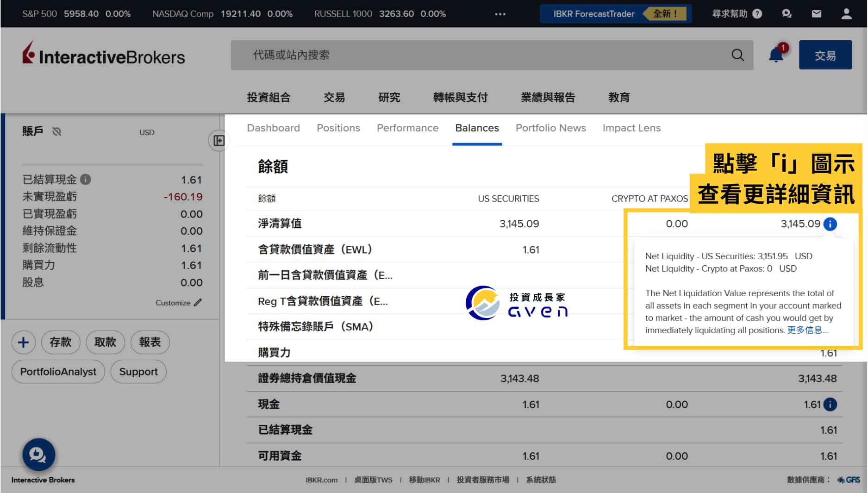Click the help question mark icon
868x493 pixels.
[757, 14]
